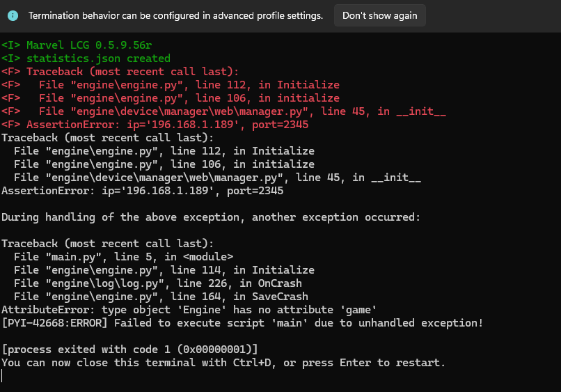This screenshot has width=561, height=392.
Task: Select red <F> line 112 in Initialize
Action: pos(171,85)
